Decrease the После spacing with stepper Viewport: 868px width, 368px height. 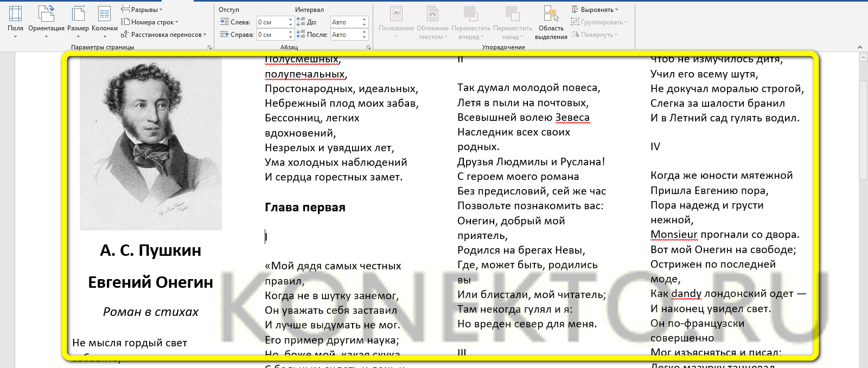coord(365,37)
